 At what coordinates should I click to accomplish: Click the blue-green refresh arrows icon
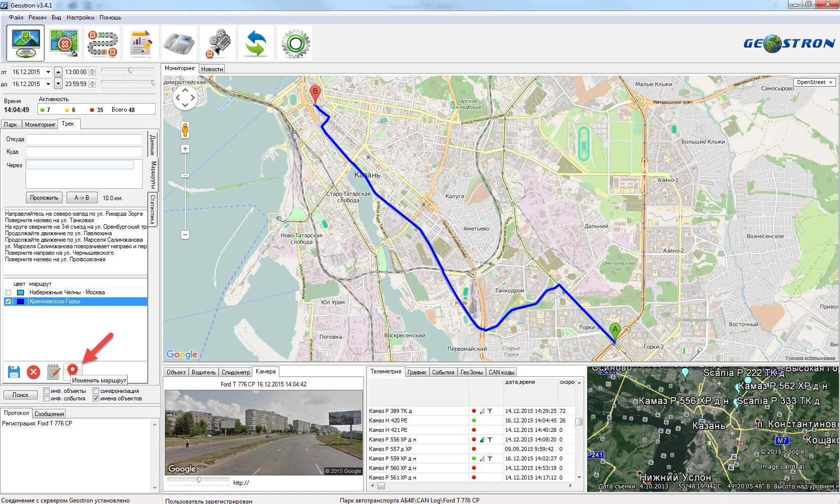(256, 44)
